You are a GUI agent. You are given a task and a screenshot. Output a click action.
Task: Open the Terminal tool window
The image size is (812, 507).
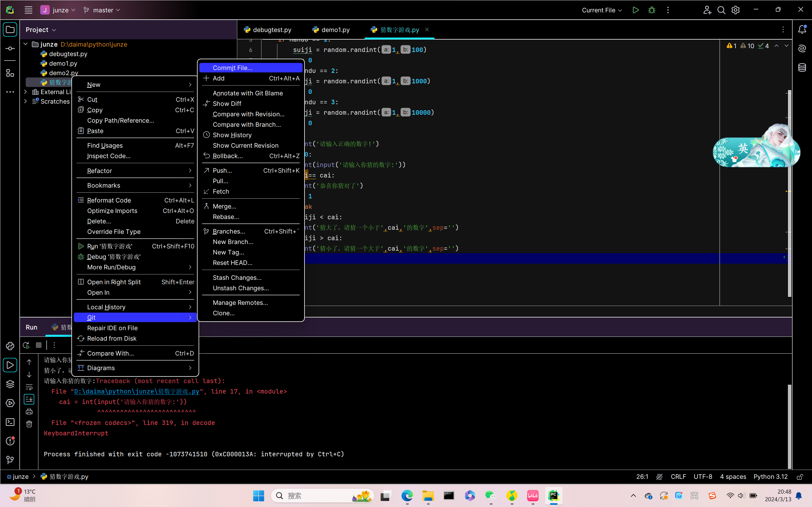pyautogui.click(x=10, y=422)
